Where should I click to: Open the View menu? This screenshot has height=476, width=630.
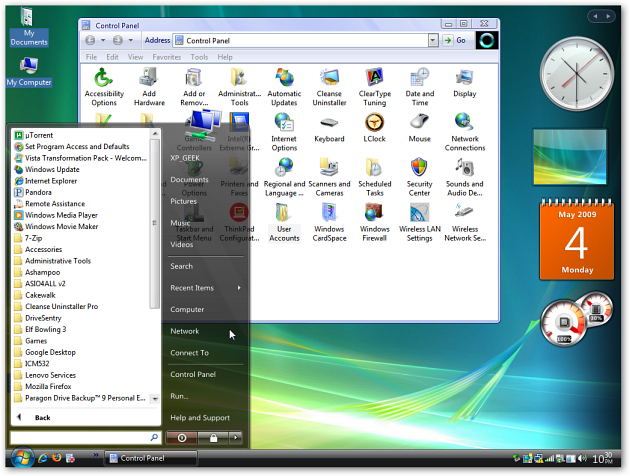point(135,57)
